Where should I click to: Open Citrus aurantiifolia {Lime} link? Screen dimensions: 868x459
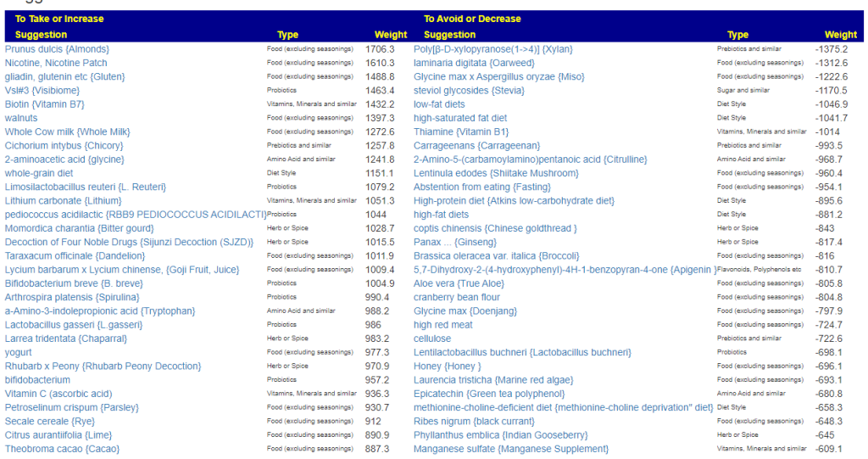(58, 435)
